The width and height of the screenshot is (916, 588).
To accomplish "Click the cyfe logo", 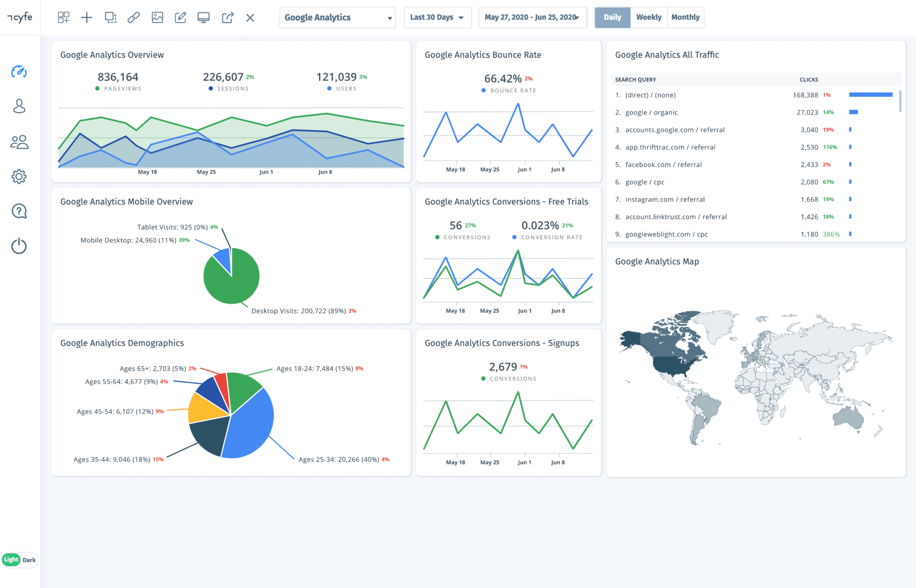I will point(20,17).
